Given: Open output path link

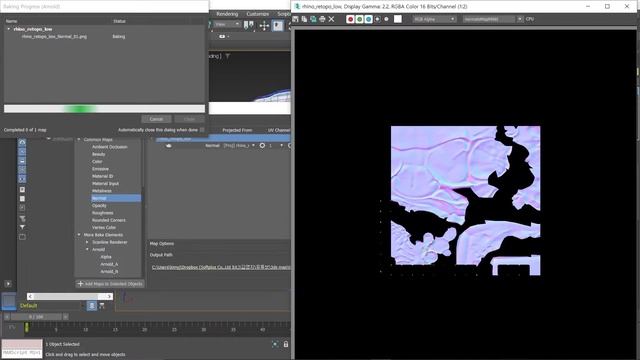Looking at the screenshot, I should 221,267.
